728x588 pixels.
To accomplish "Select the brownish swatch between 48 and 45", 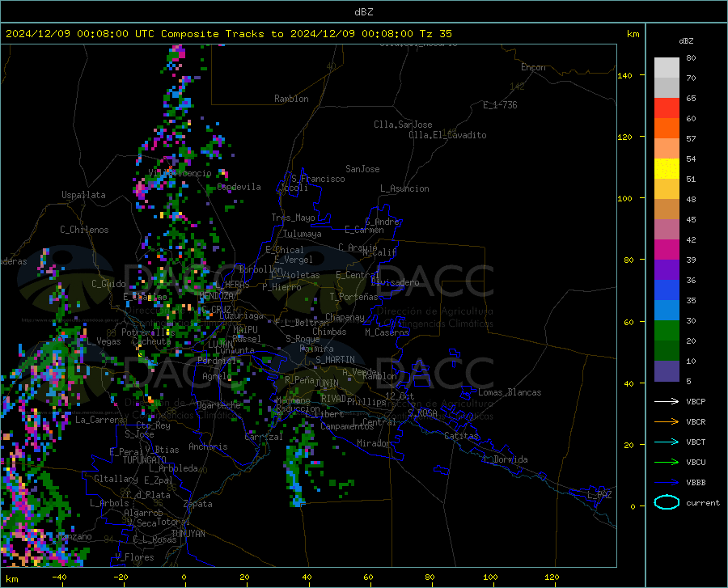I will point(667,209).
